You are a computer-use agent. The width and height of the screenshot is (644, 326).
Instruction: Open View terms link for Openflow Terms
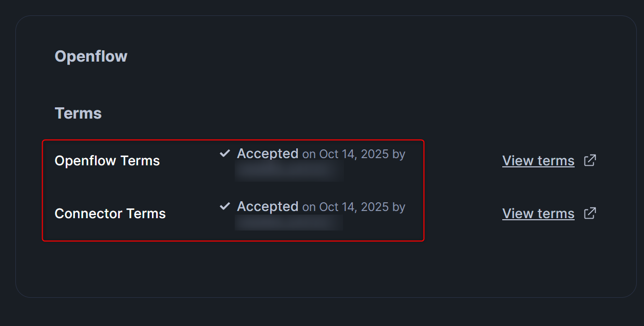538,161
